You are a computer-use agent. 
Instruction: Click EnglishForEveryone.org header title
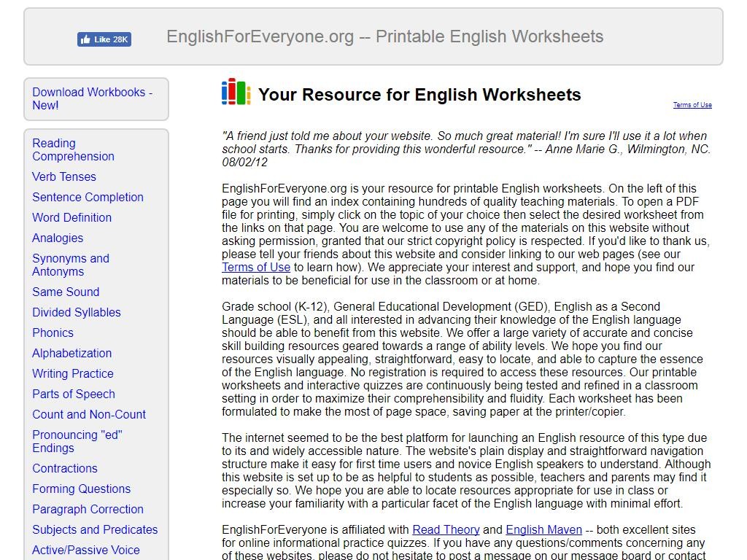coord(385,36)
